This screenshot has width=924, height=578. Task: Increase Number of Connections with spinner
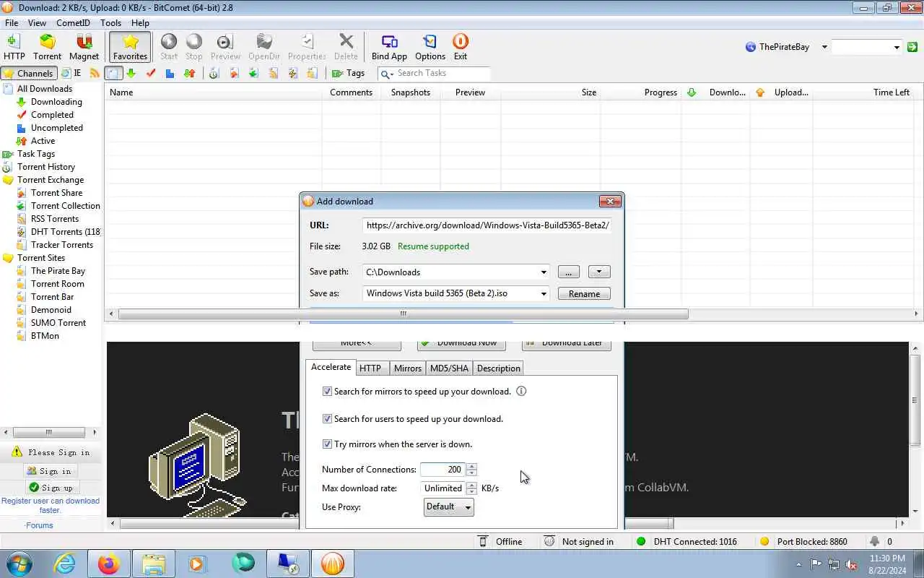click(x=471, y=466)
